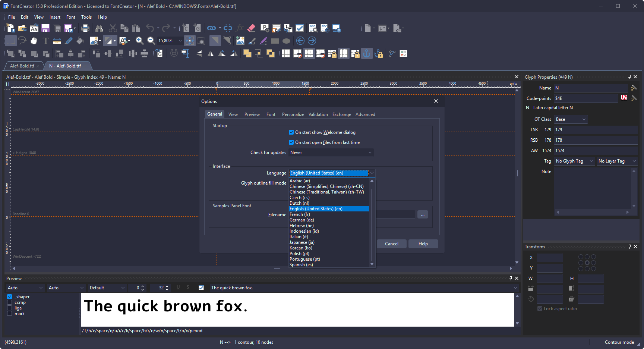Screen dimensions: 644x349
Task: Click the Zoom In magnifier icon
Action: (x=139, y=41)
